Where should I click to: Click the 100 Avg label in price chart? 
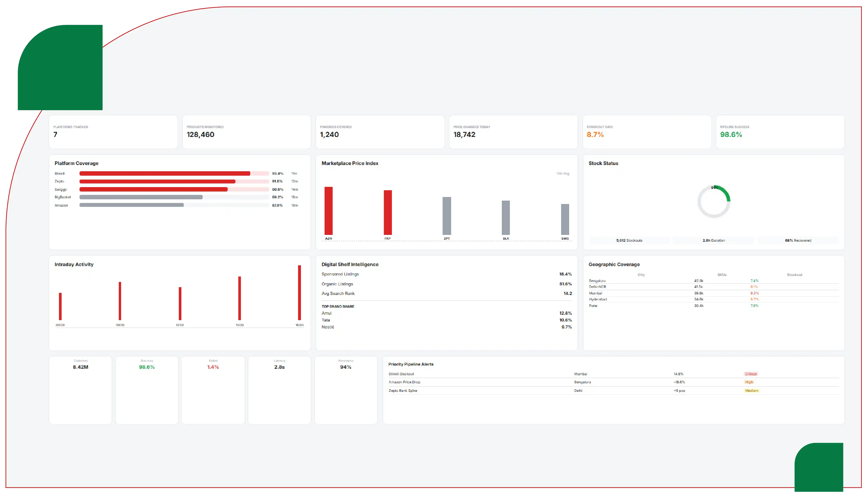562,173
